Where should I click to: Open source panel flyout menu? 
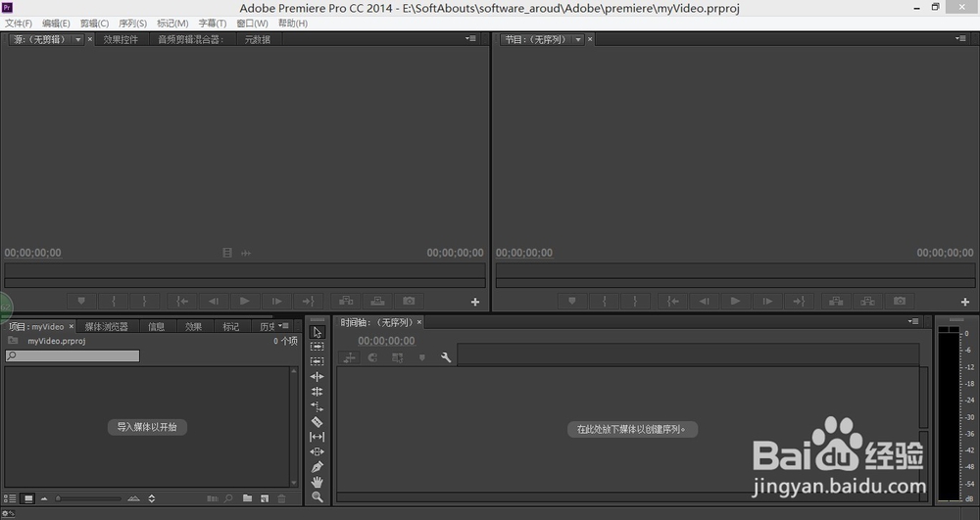pos(470,39)
